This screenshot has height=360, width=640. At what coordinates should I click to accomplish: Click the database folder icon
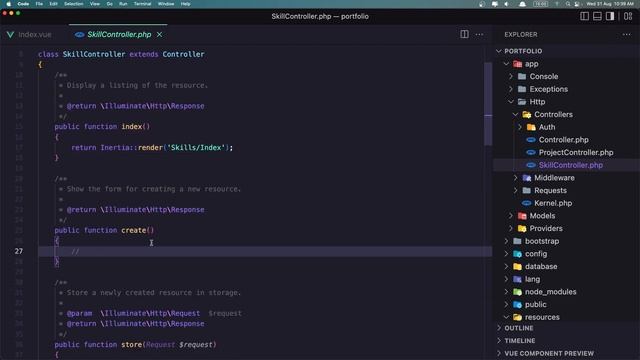point(518,267)
